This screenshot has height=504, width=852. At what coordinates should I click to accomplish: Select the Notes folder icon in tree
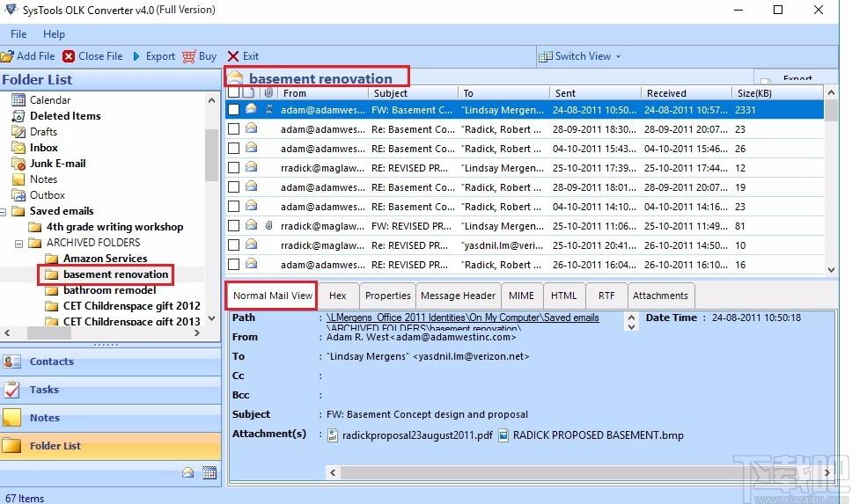coord(18,179)
